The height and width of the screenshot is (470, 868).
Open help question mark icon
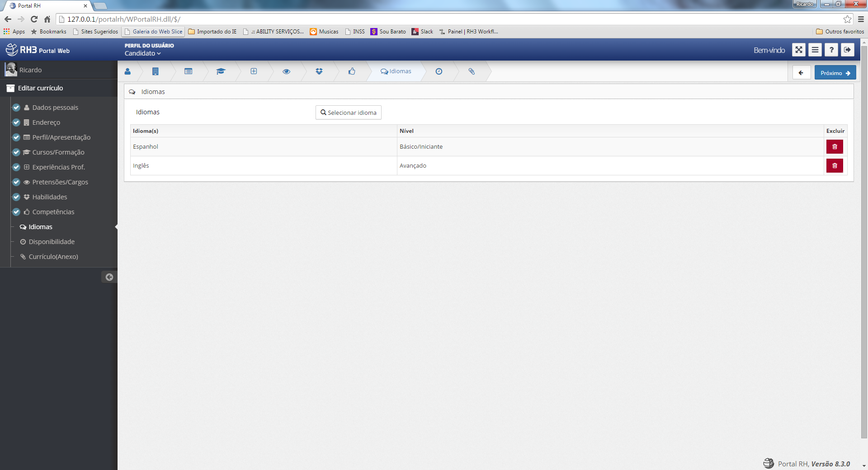[831, 50]
